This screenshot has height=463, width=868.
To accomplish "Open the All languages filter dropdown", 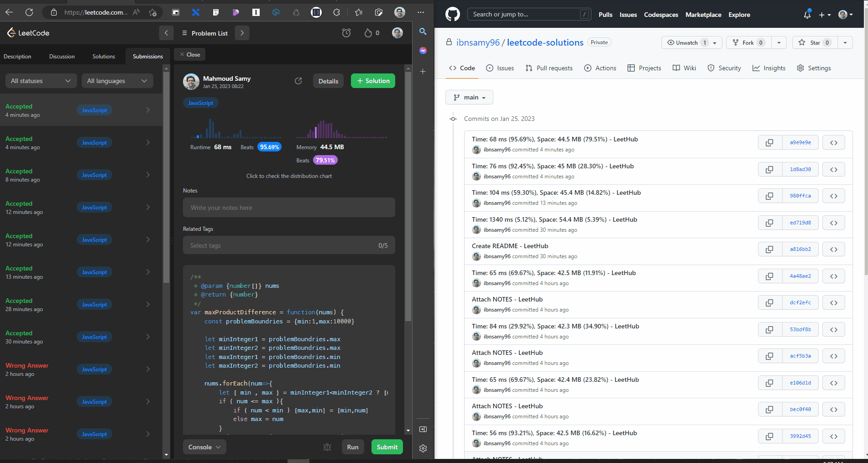I will coord(117,81).
